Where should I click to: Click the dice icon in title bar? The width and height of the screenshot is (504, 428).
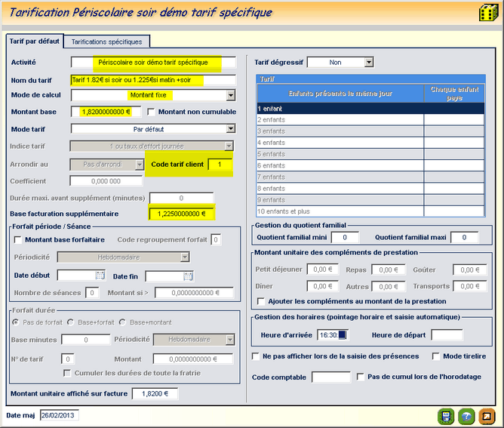(487, 14)
